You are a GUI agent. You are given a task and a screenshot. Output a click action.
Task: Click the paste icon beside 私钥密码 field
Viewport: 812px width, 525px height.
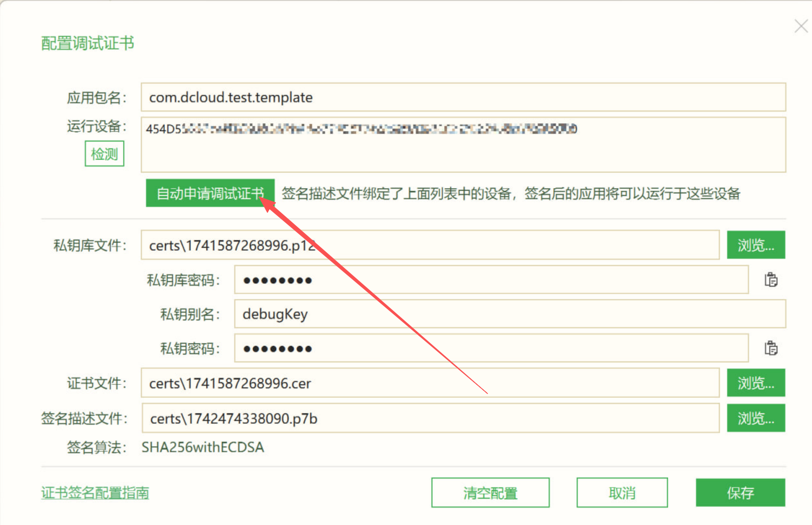click(x=770, y=348)
